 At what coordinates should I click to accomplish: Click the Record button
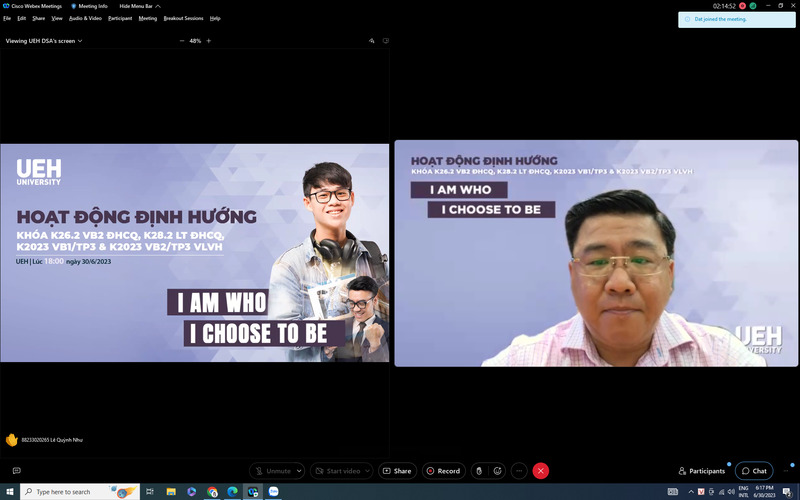point(443,471)
